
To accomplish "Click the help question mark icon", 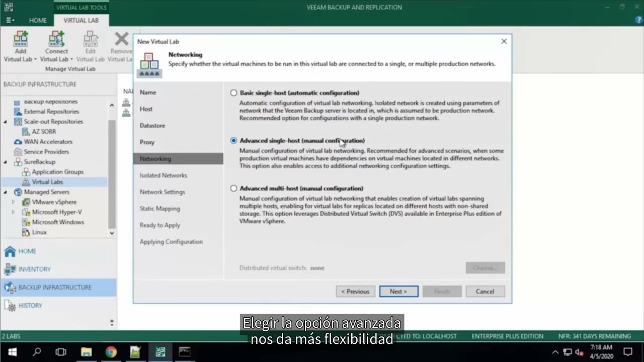I will (x=639, y=20).
